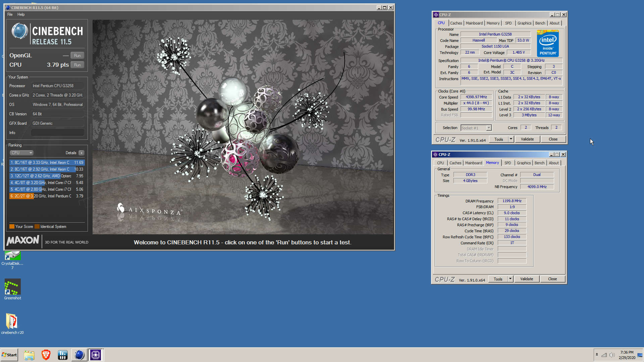Viewport: 644px width, 362px height.
Task: Select ranking entry 4, Core i7 5.48
Action: click(x=47, y=183)
